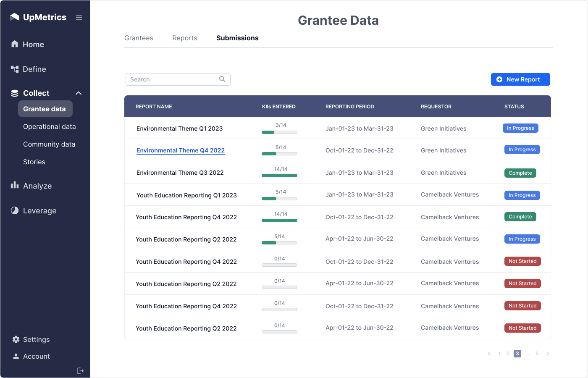The height and width of the screenshot is (378, 588).
Task: Click the New Report button
Action: coord(520,79)
